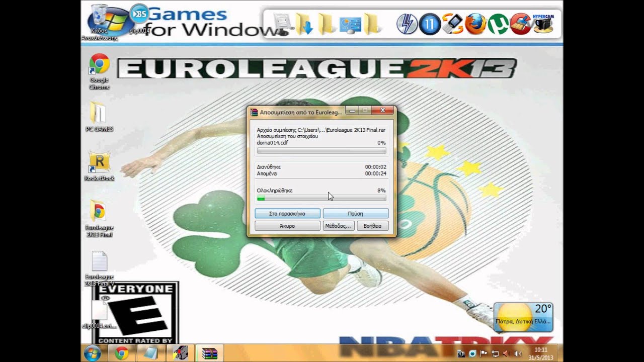Minimize the WinRAR extraction dialog

click(352, 110)
